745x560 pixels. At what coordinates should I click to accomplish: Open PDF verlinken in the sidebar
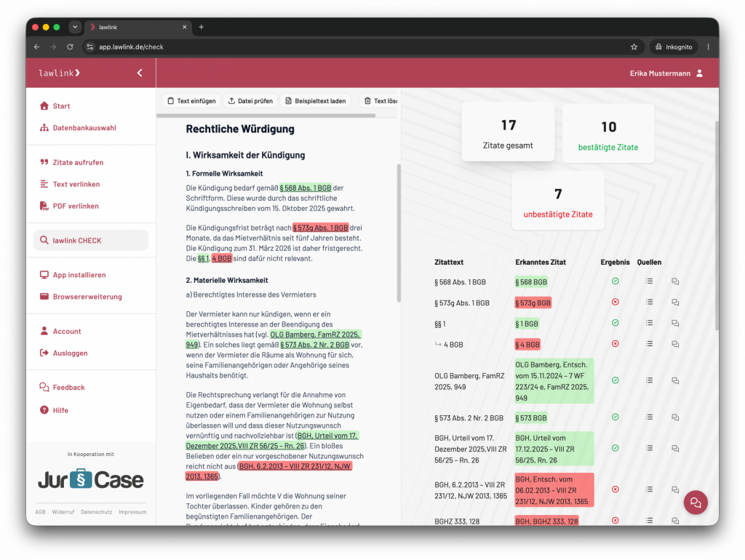[69, 206]
